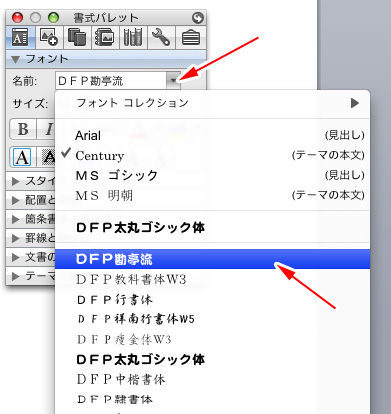Open the Object Palette tab icon
Viewport: 391px width, 414px height.
pyautogui.click(x=49, y=37)
